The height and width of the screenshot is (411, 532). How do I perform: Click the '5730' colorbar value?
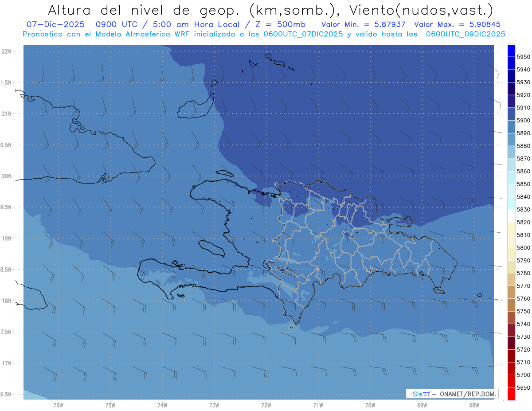click(523, 337)
